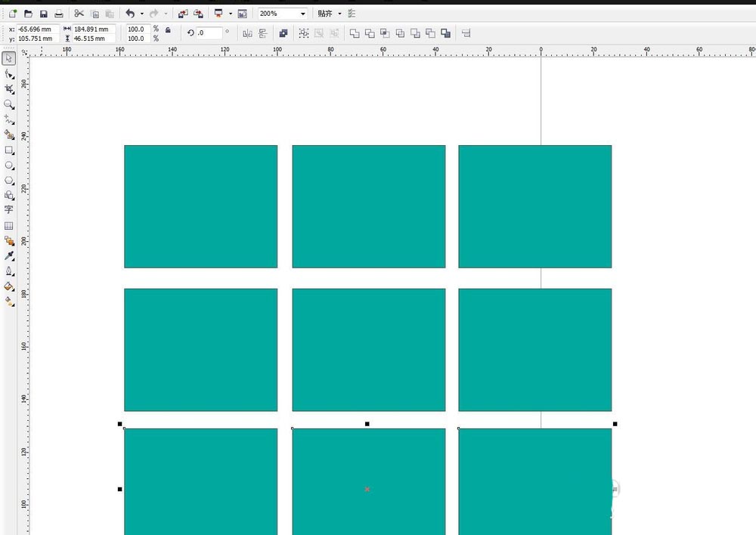Screen dimensions: 756x535
Task: Select the Smart Fill tool
Action: 8,135
